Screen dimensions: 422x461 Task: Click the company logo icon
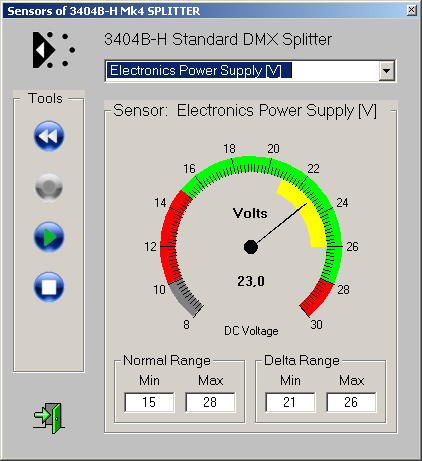pos(54,50)
